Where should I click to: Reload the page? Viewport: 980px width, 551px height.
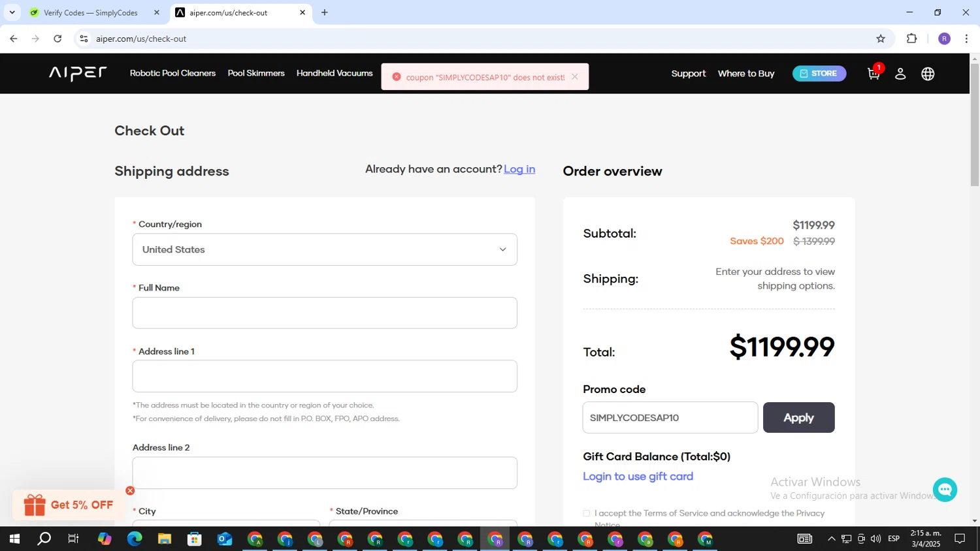pyautogui.click(x=57, y=39)
